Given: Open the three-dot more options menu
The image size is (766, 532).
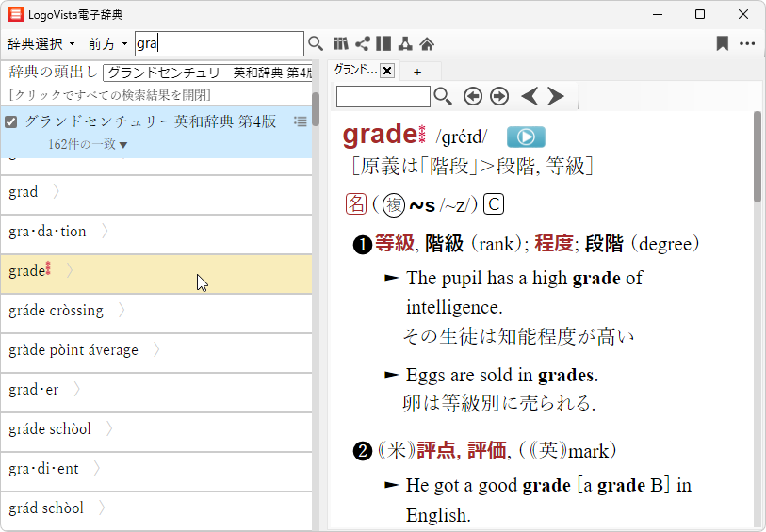Looking at the screenshot, I should pos(747,43).
